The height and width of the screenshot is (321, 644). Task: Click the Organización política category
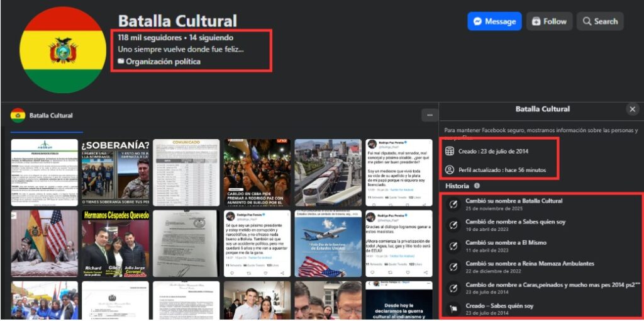(x=163, y=62)
